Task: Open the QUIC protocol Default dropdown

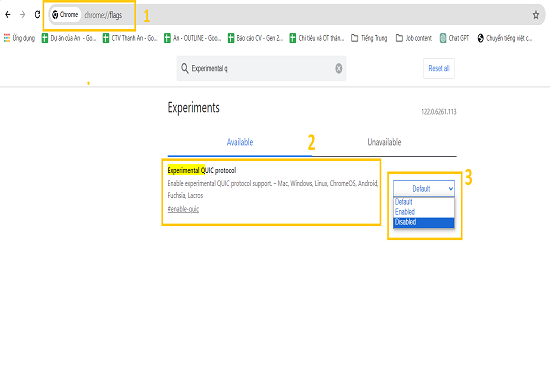Action: point(424,189)
